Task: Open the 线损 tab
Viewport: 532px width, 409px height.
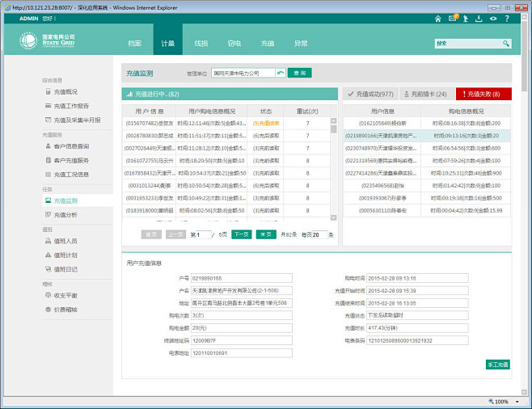Action: [201, 43]
